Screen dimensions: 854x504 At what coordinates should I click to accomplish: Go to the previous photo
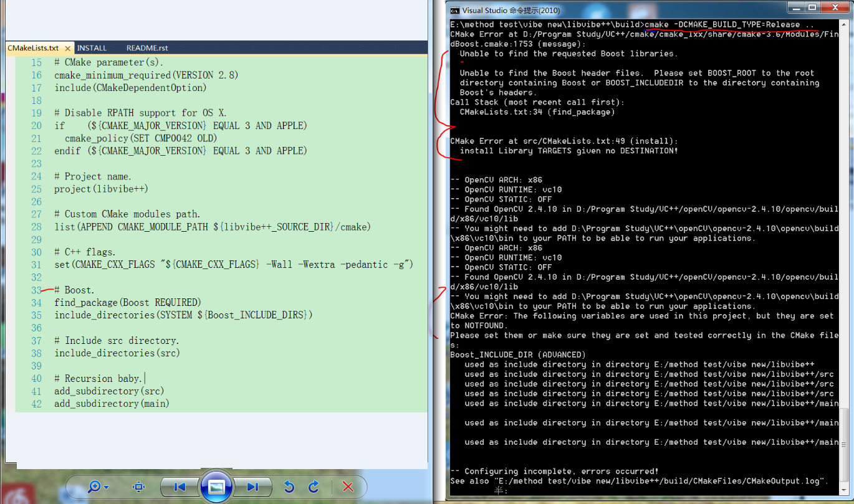click(180, 487)
